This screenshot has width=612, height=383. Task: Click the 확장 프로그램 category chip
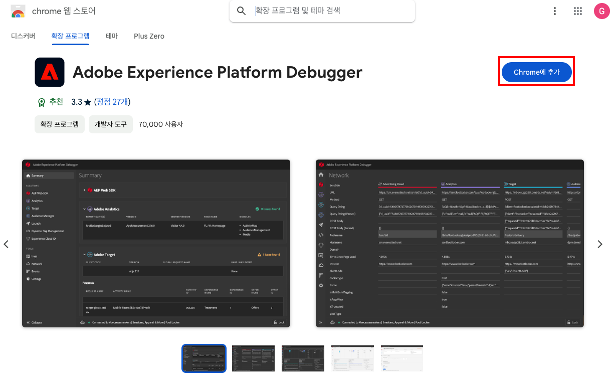60,124
